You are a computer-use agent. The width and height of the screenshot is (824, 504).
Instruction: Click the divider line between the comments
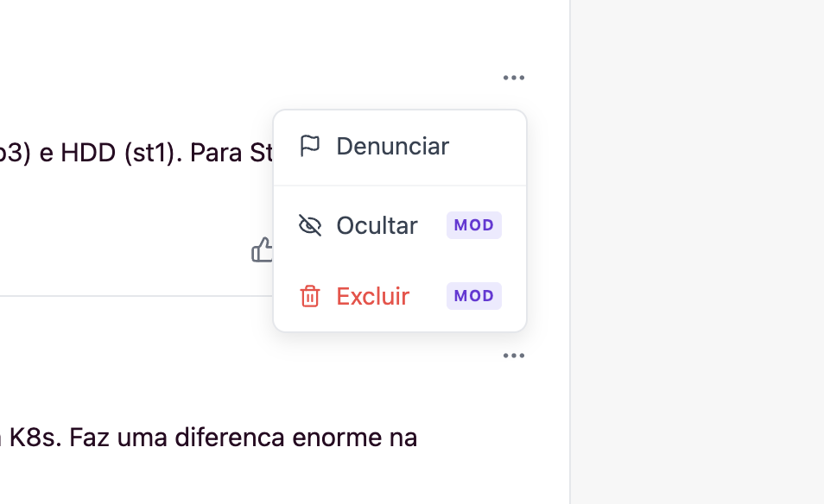130,296
